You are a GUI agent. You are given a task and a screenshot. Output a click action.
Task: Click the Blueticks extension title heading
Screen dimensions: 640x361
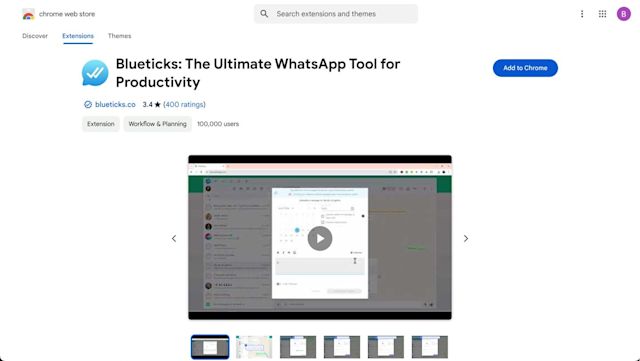258,73
